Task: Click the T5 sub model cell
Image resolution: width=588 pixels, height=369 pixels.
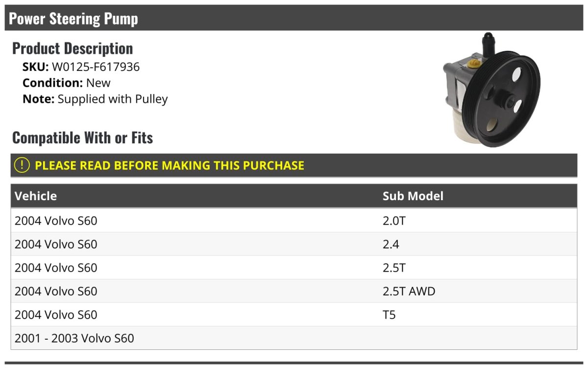Action: [389, 315]
